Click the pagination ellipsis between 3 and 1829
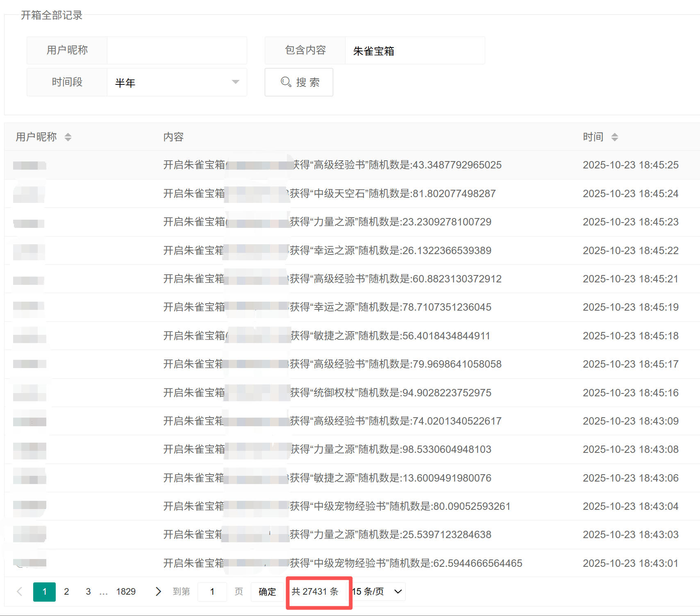The image size is (700, 616). 103,591
